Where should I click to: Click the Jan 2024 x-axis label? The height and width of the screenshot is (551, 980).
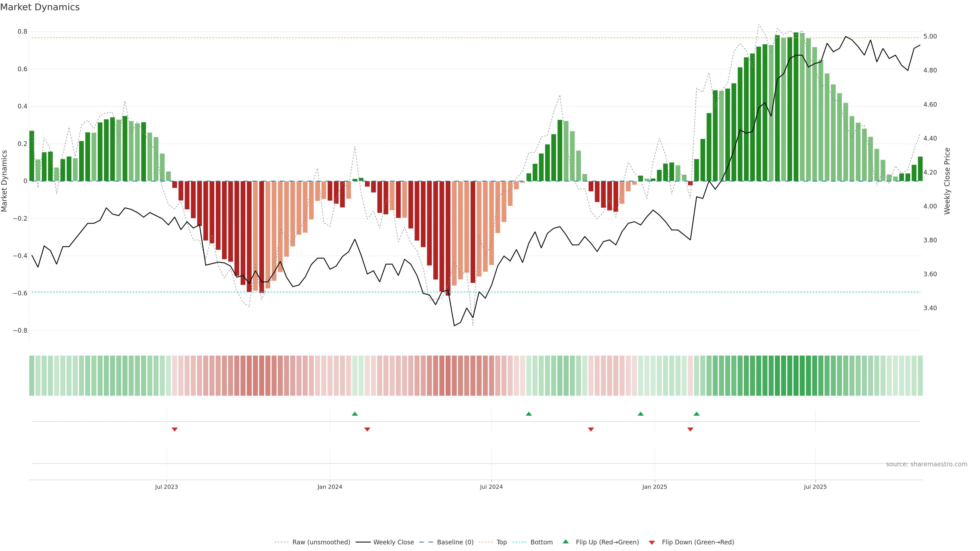(329, 487)
